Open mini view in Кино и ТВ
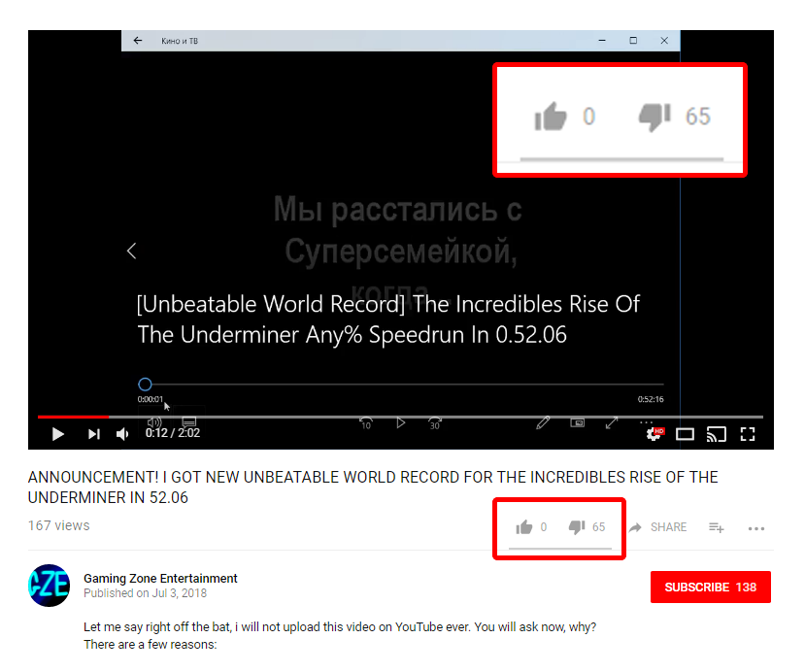805x672 pixels. point(578,423)
